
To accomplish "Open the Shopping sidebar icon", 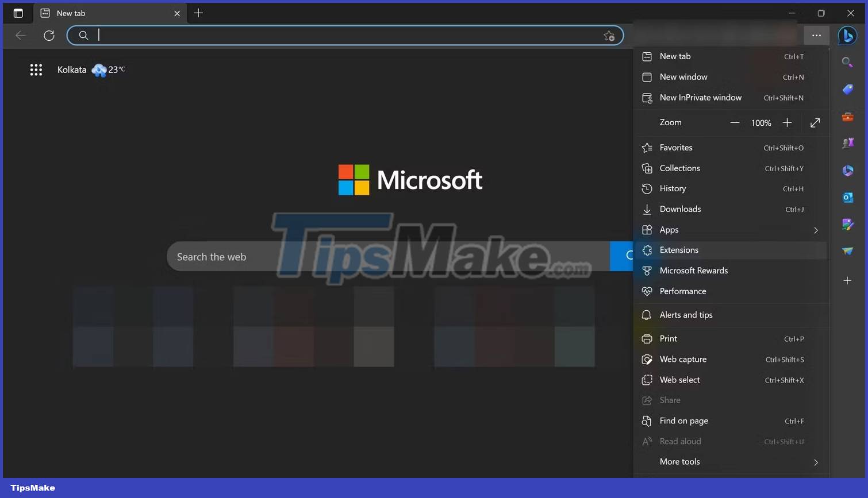I will coord(848,89).
